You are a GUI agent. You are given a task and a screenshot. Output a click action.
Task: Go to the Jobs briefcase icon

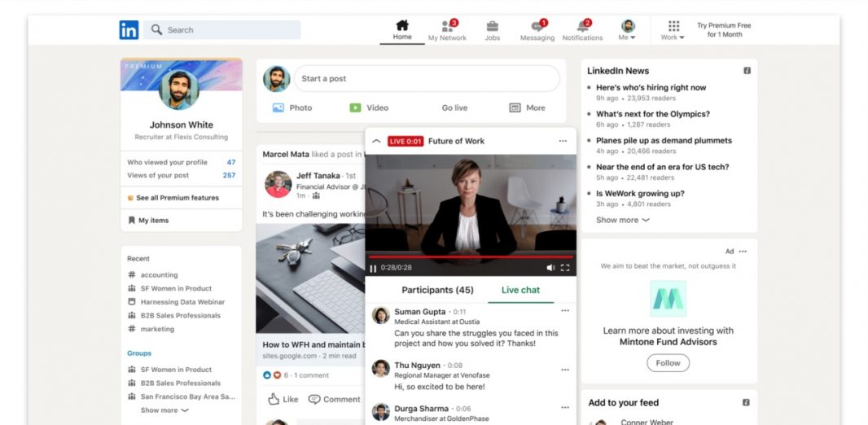click(x=492, y=30)
